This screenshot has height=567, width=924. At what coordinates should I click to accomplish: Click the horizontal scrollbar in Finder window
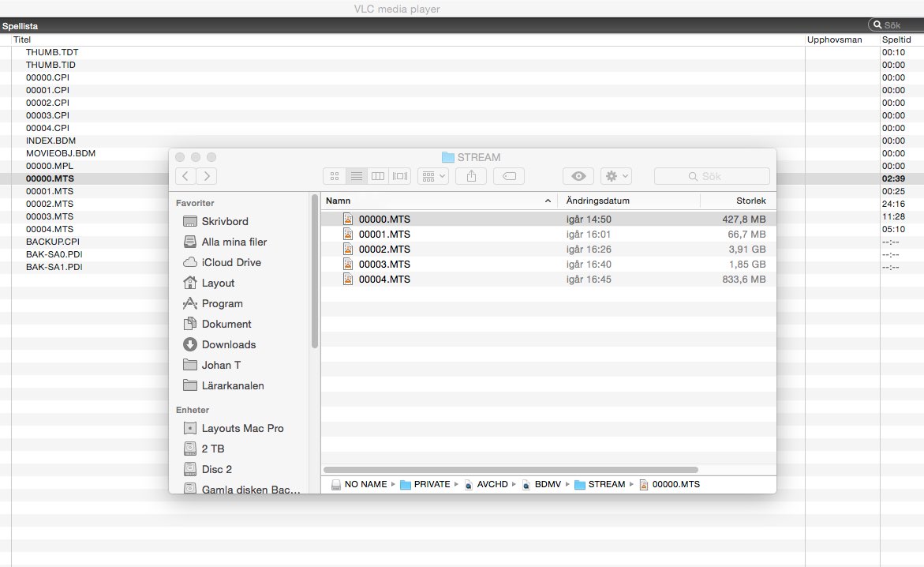tap(511, 470)
